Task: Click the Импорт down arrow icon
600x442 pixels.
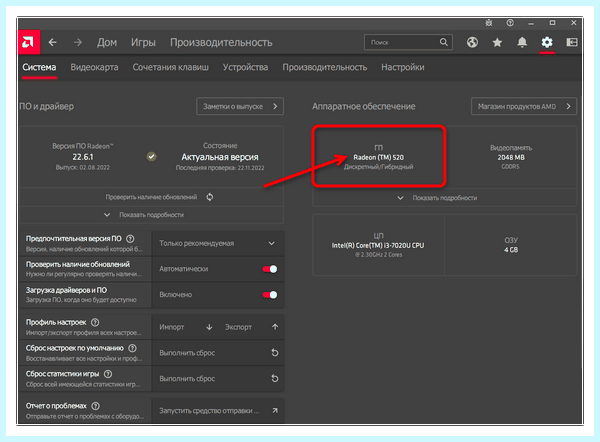Action: coord(209,327)
